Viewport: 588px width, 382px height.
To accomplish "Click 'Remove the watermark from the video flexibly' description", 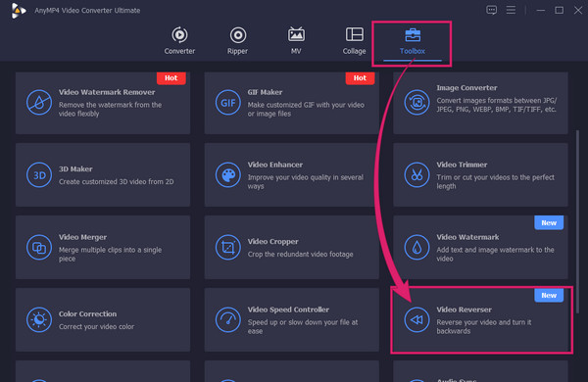I will [110, 109].
